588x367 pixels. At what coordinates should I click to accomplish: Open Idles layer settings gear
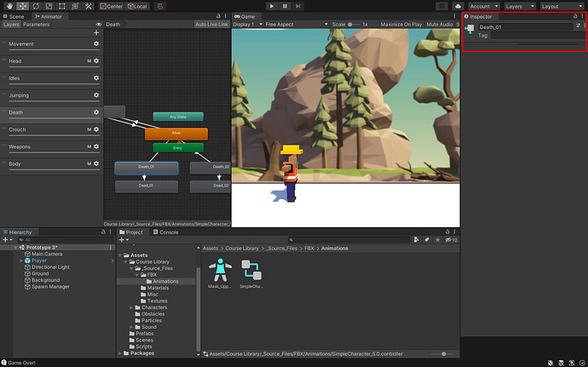coord(96,78)
